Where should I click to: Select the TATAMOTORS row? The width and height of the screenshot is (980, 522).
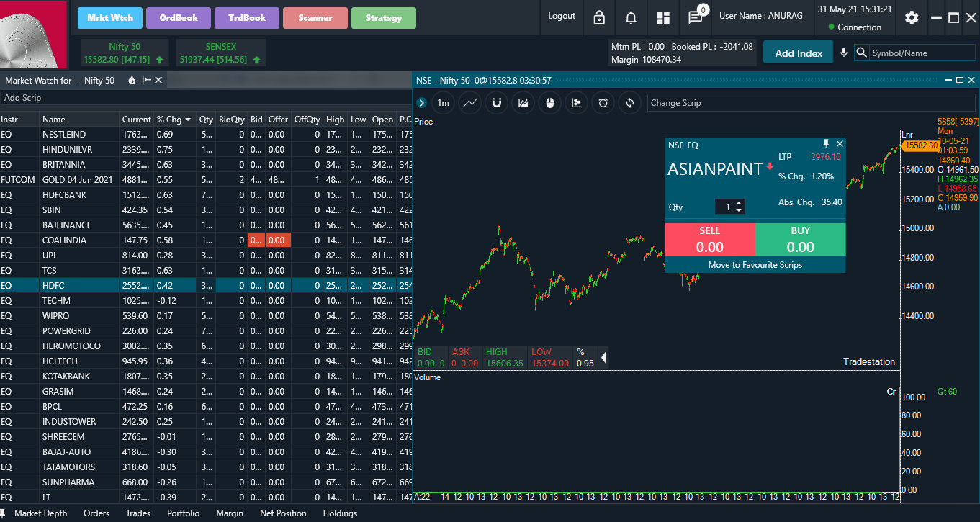tap(206, 467)
